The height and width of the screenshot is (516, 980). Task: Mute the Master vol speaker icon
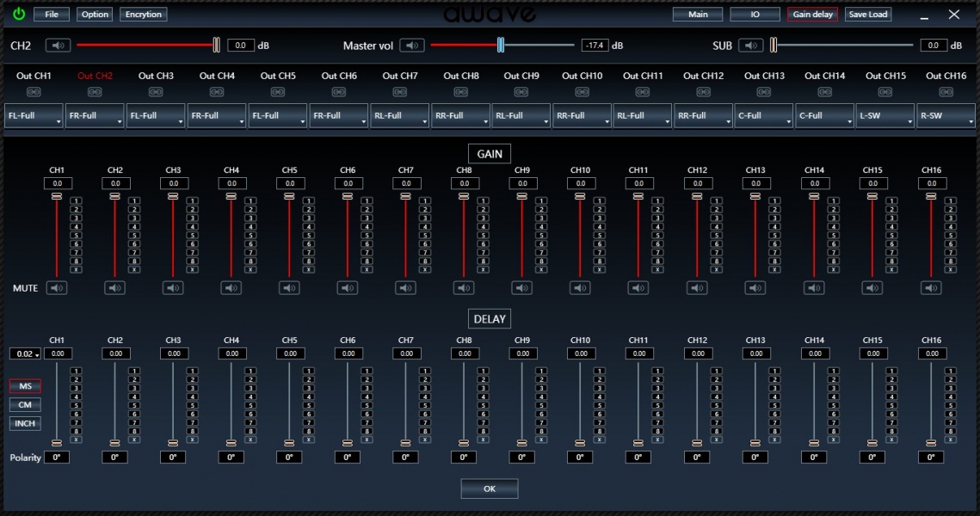(x=412, y=45)
